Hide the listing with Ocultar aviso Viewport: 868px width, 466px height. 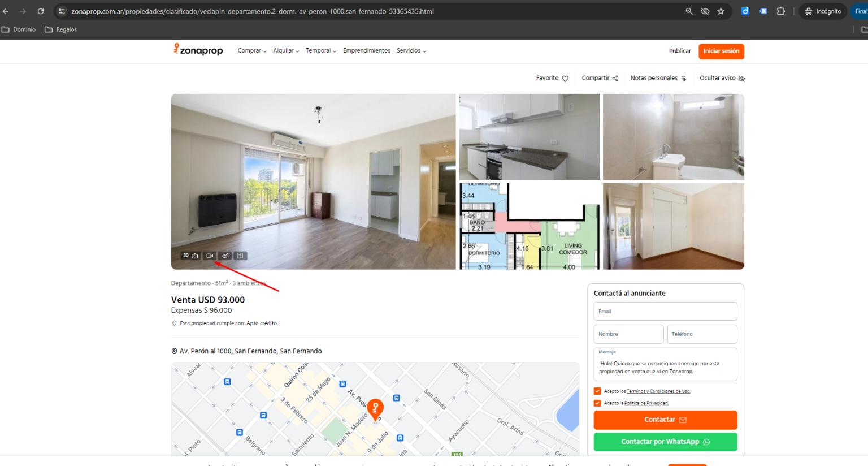coord(722,78)
